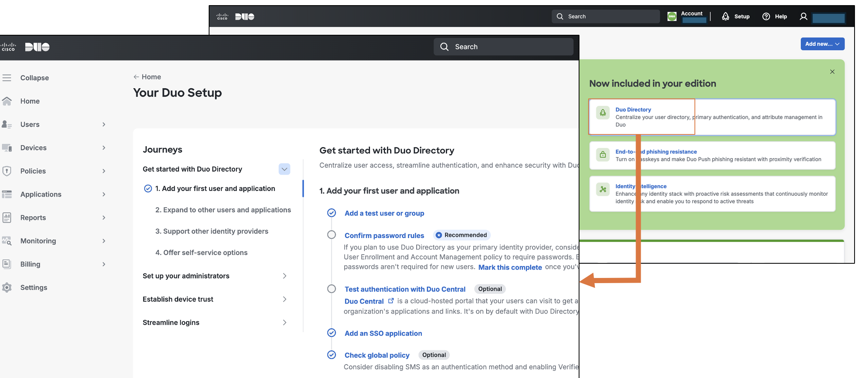This screenshot has height=378, width=868.
Task: Click the Mark this complete link
Action: 510,267
